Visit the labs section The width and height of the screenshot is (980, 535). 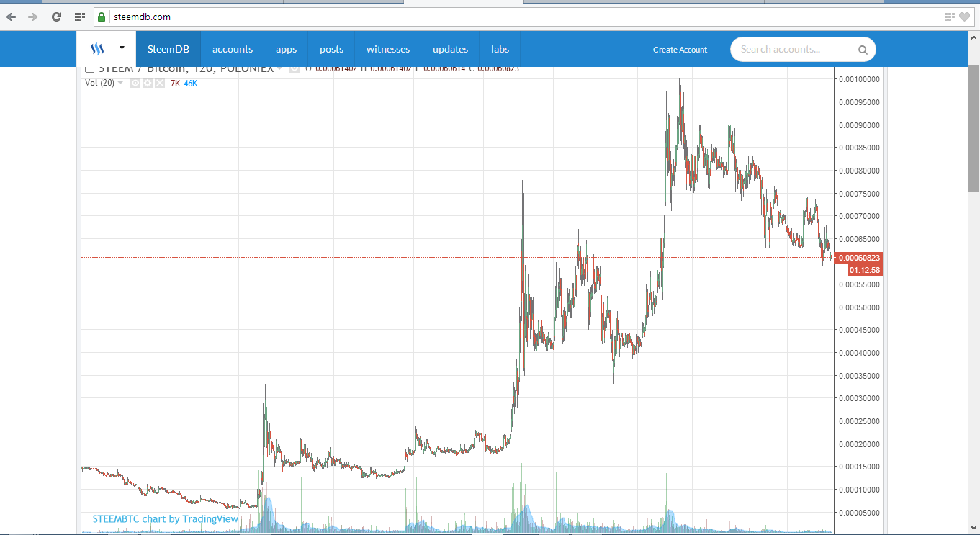(500, 49)
